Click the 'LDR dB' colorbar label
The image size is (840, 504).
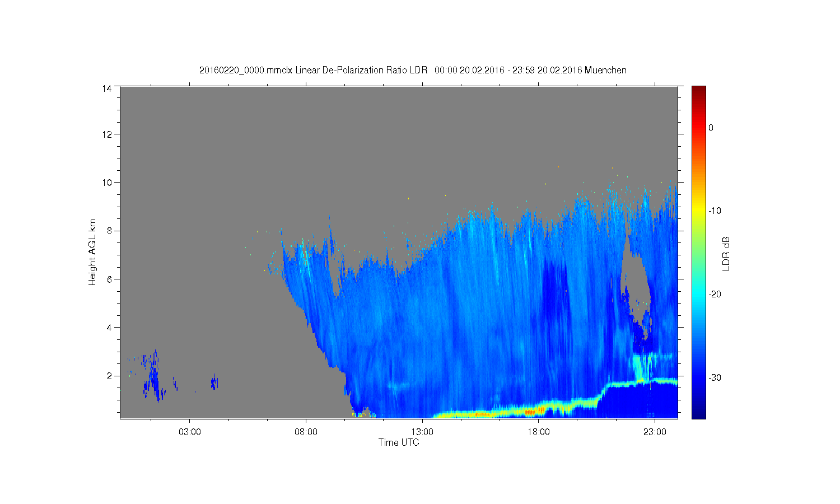tap(726, 254)
